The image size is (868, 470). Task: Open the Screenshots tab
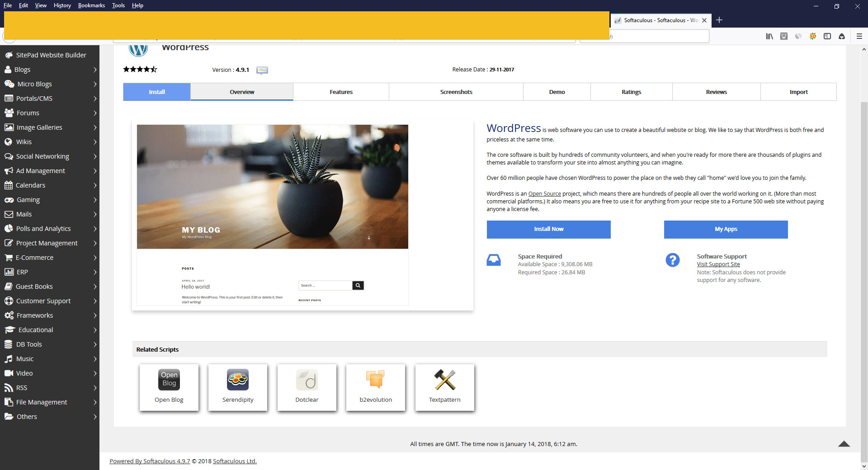pyautogui.click(x=456, y=92)
